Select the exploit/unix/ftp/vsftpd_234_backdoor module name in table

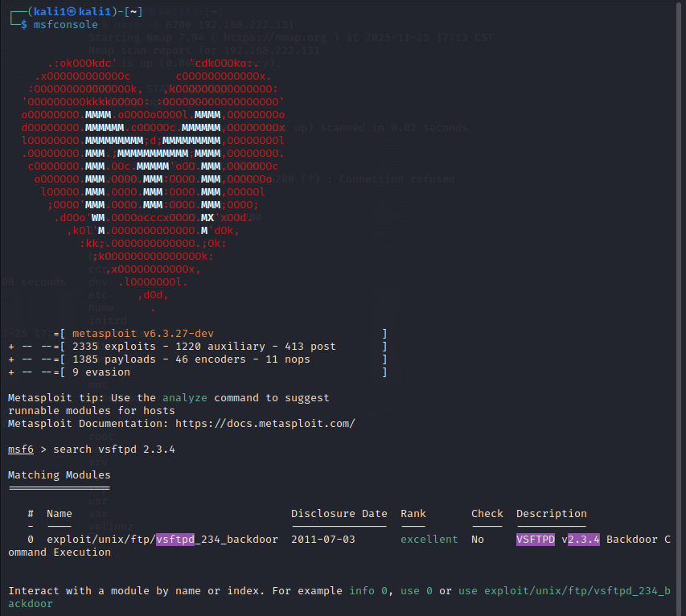[162, 540]
